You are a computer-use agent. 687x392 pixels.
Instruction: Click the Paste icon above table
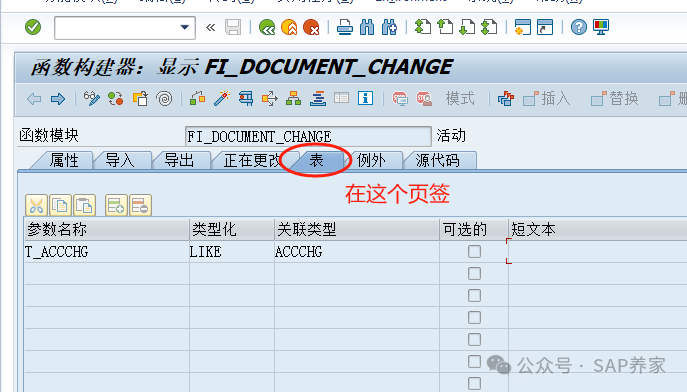tap(84, 205)
